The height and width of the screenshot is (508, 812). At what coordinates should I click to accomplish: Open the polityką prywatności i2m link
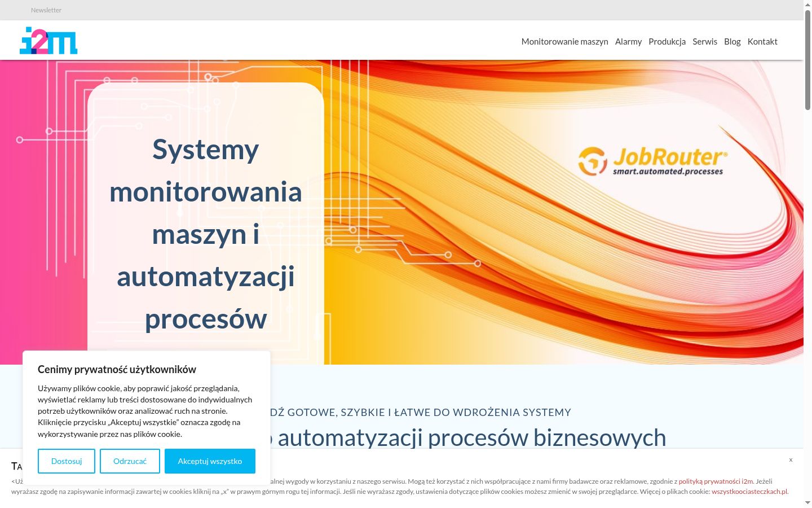(716, 481)
